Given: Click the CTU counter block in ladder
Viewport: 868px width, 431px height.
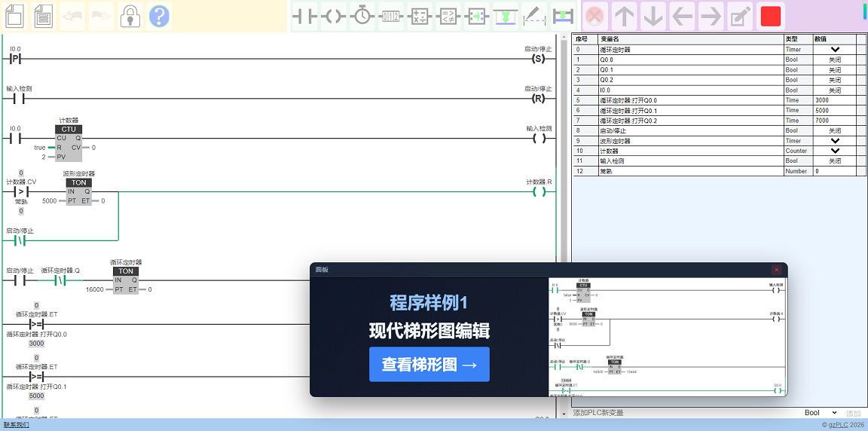Looking at the screenshot, I should click(x=69, y=143).
